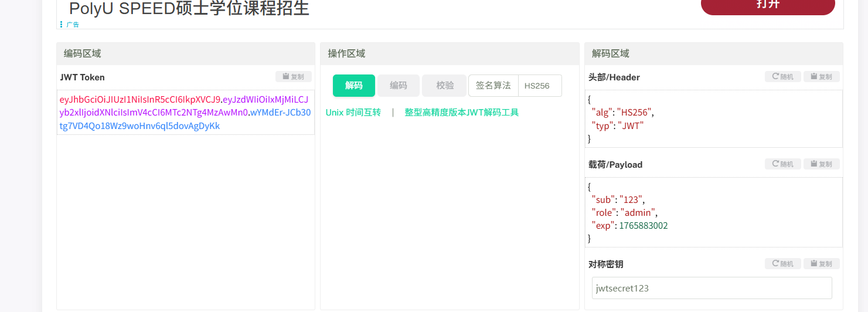868x312 pixels.
Task: Click the 广告 ad info icon
Action: tap(62, 25)
